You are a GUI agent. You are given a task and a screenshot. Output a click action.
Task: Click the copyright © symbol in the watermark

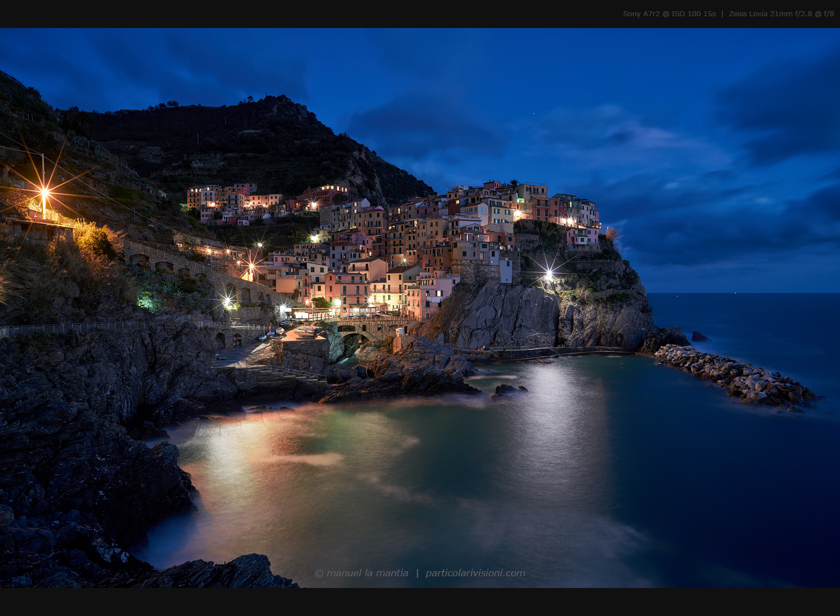tap(319, 573)
